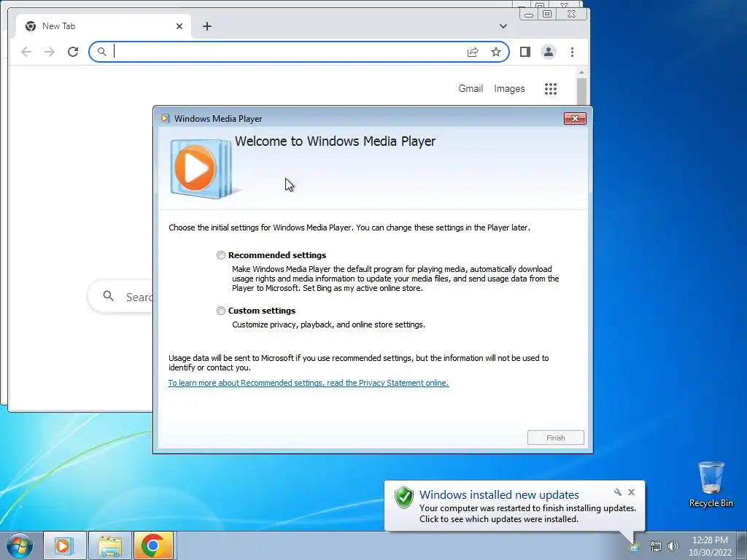Open the Chrome profile avatar

pyautogui.click(x=549, y=52)
